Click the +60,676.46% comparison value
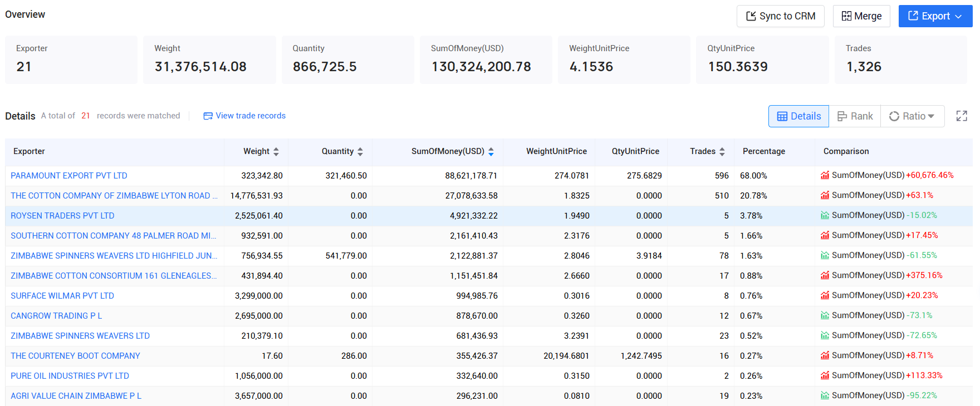The width and height of the screenshot is (980, 406). (x=929, y=175)
